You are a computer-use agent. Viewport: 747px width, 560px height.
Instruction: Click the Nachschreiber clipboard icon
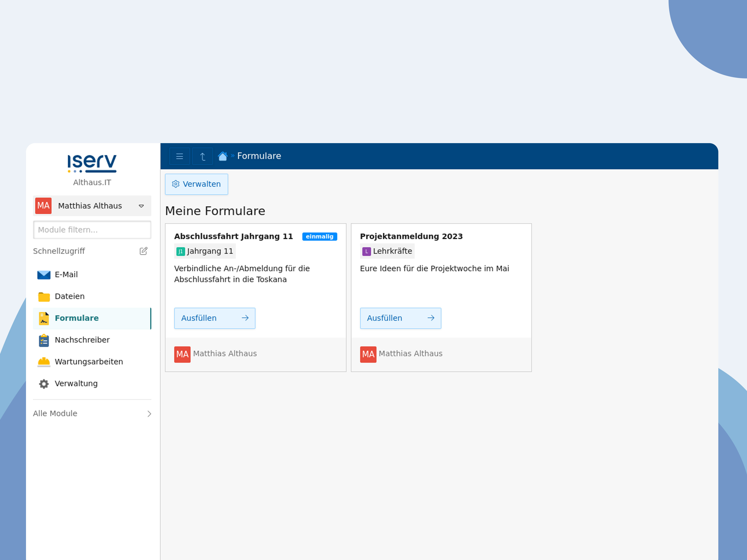44,340
